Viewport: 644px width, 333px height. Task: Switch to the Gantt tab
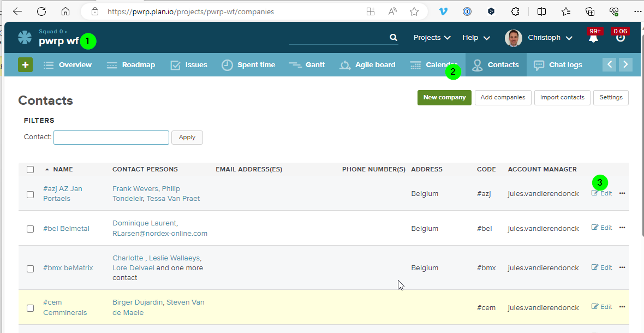pyautogui.click(x=307, y=64)
